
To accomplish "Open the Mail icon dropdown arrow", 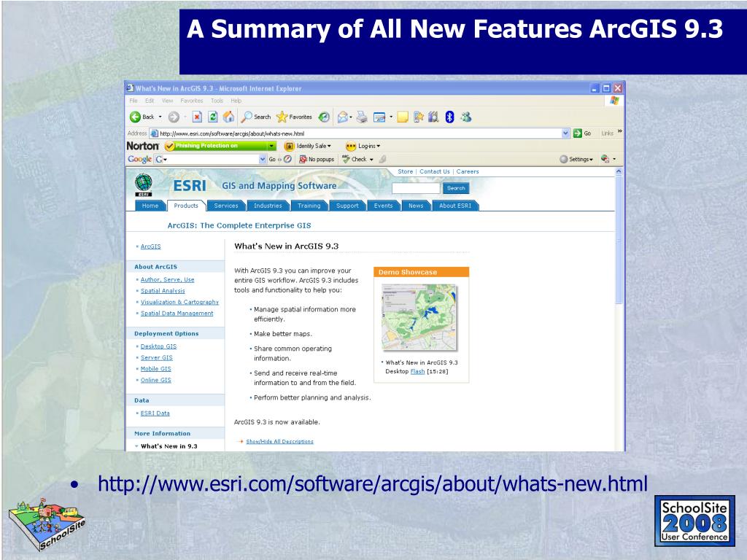I will pos(351,117).
